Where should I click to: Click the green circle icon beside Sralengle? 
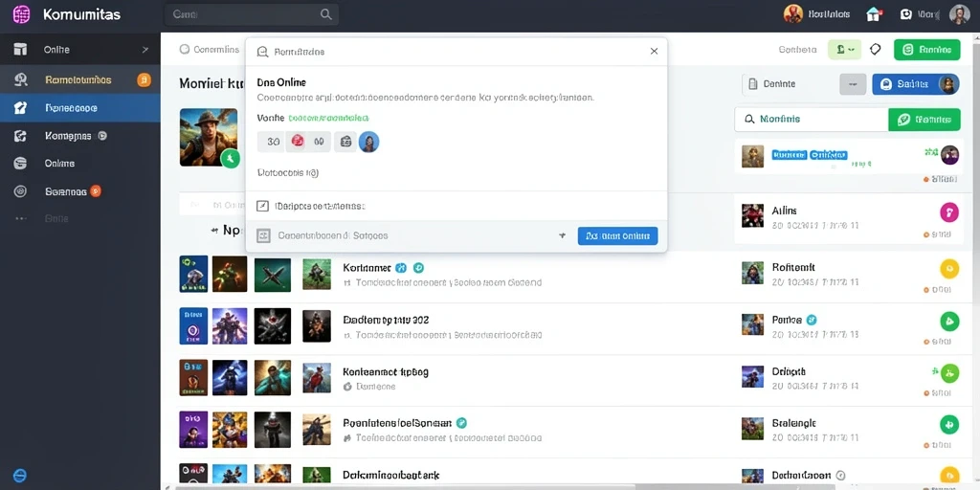[948, 424]
